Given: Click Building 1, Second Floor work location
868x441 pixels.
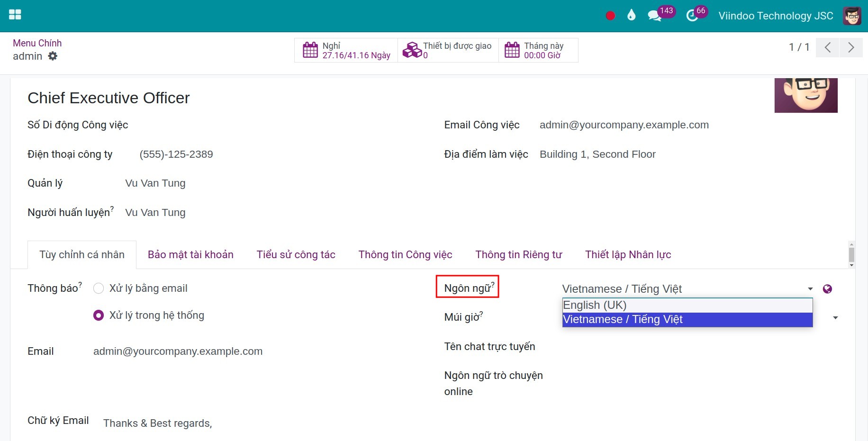Looking at the screenshot, I should pos(597,154).
